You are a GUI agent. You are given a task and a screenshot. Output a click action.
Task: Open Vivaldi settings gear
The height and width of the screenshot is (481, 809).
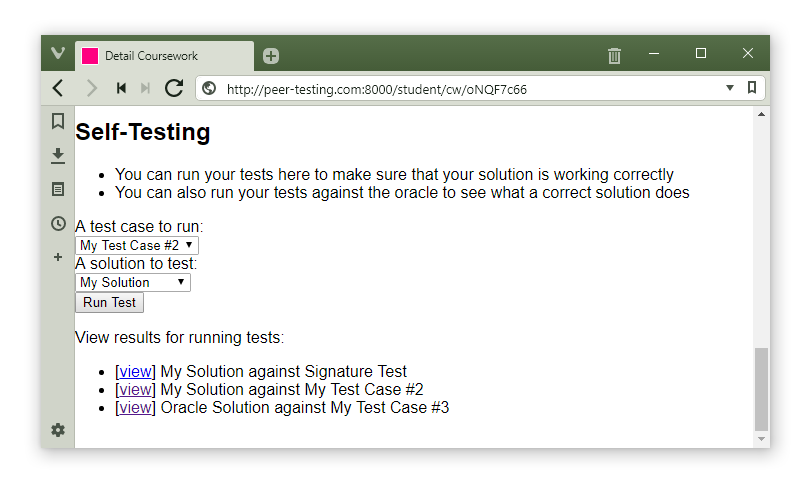coord(58,430)
